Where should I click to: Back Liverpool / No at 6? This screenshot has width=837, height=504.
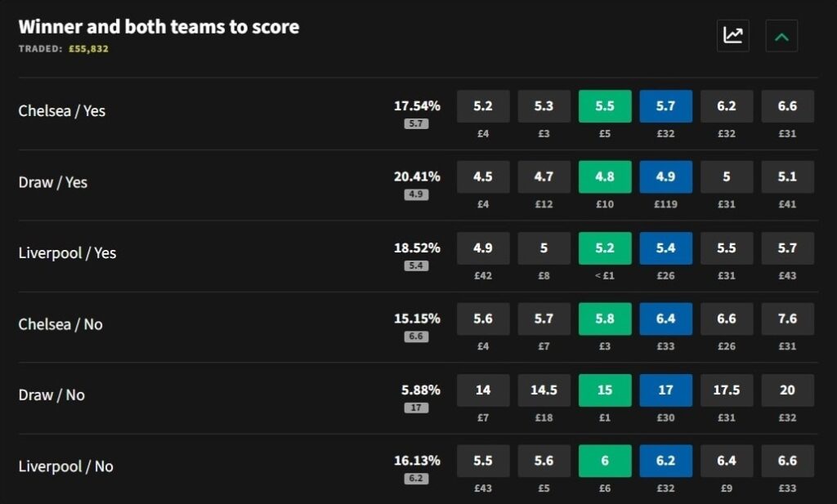605,461
